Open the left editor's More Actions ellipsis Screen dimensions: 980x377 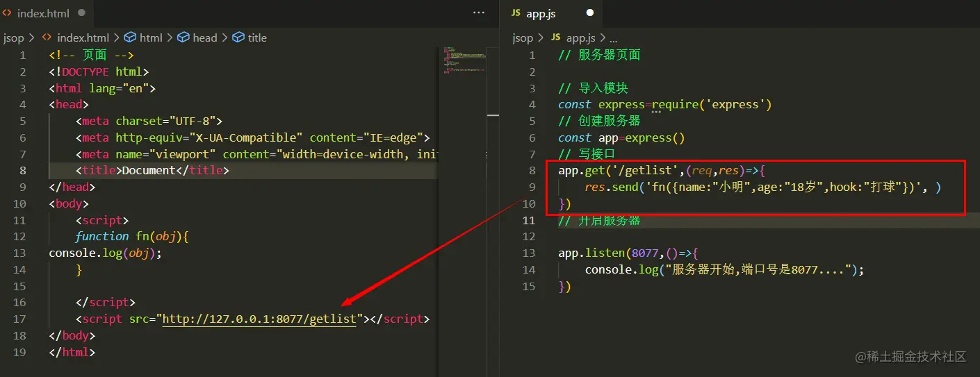click(479, 12)
